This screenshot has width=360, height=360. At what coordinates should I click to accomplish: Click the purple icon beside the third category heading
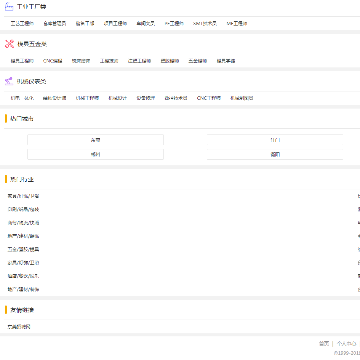pyautogui.click(x=9, y=81)
